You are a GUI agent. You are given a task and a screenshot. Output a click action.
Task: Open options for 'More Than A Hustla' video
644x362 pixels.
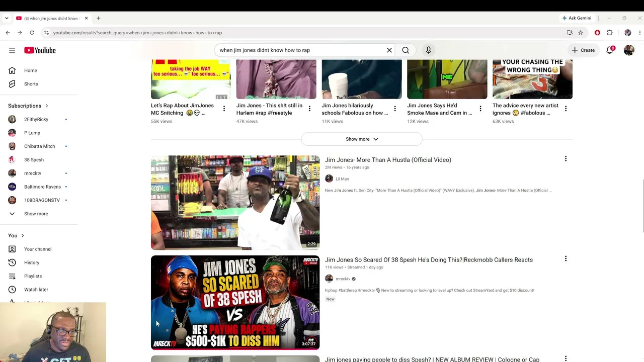566,159
